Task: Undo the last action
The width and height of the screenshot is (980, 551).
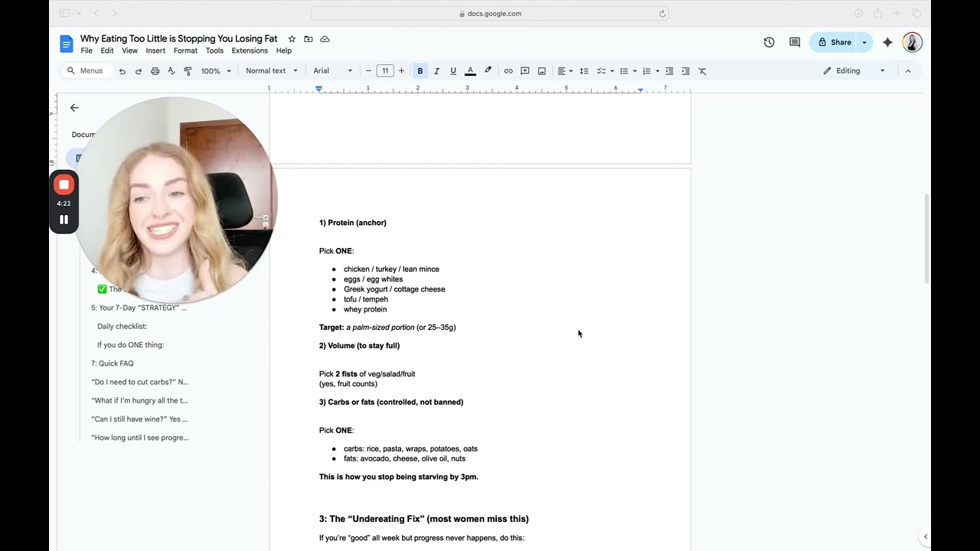Action: pyautogui.click(x=122, y=71)
